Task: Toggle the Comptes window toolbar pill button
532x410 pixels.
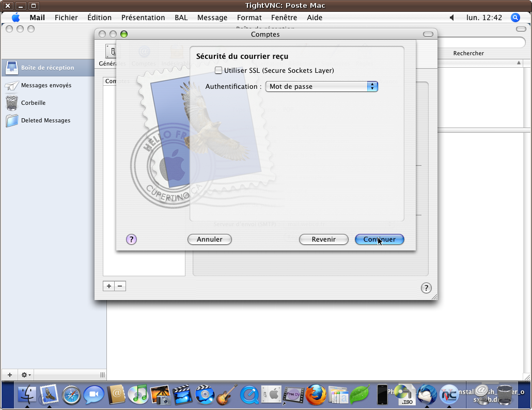Action: point(428,34)
